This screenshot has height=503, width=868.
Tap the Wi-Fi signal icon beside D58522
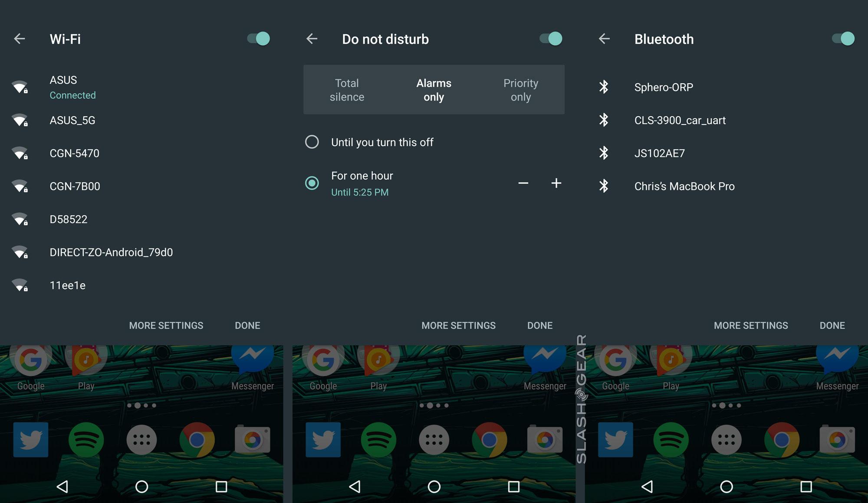tap(20, 219)
